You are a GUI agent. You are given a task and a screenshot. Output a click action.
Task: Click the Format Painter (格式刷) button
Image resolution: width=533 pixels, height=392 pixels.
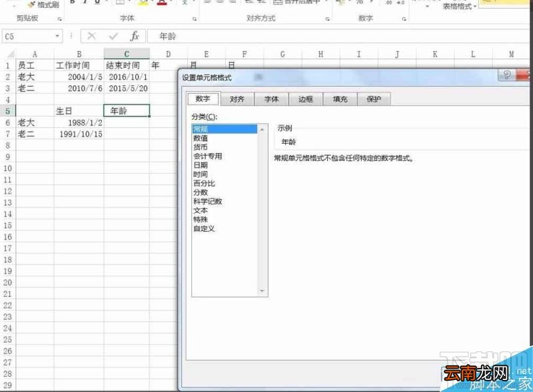[43, 5]
